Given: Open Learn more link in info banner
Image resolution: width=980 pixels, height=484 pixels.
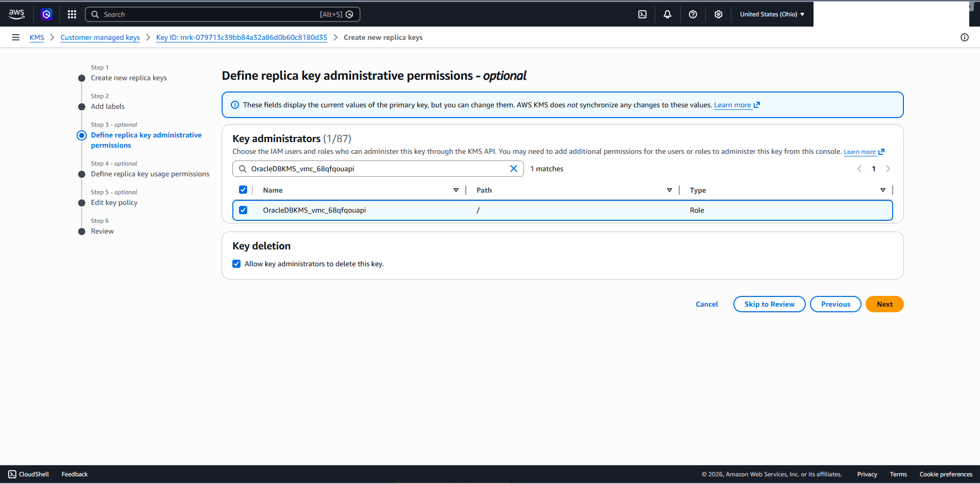Looking at the screenshot, I should tap(737, 105).
